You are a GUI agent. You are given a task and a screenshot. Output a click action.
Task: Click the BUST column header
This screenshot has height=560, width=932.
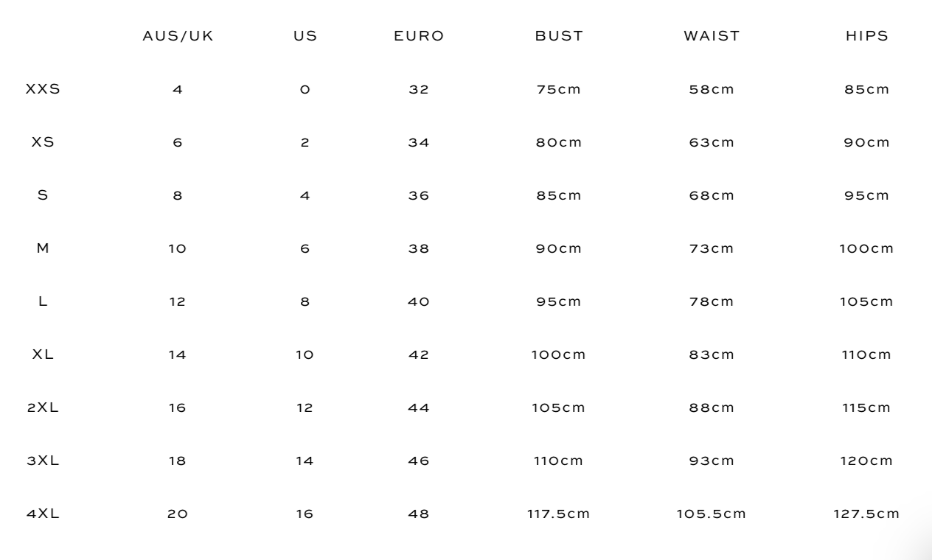click(559, 38)
